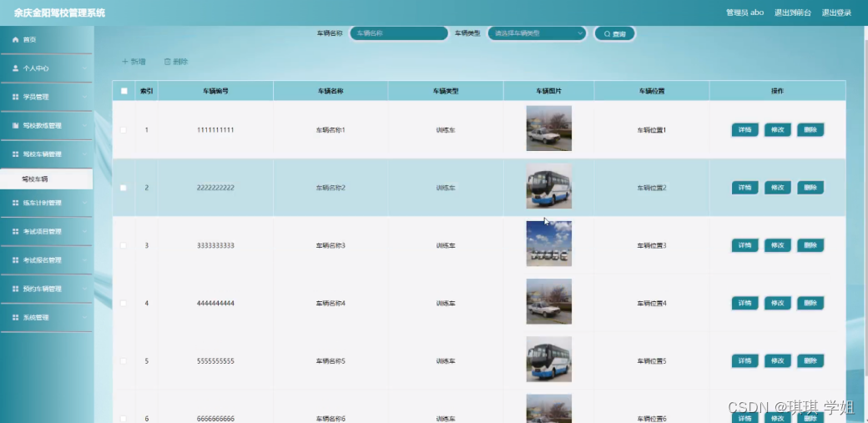The width and height of the screenshot is (868, 423).
Task: Toggle the select-all checkbox in table header
Action: click(124, 91)
